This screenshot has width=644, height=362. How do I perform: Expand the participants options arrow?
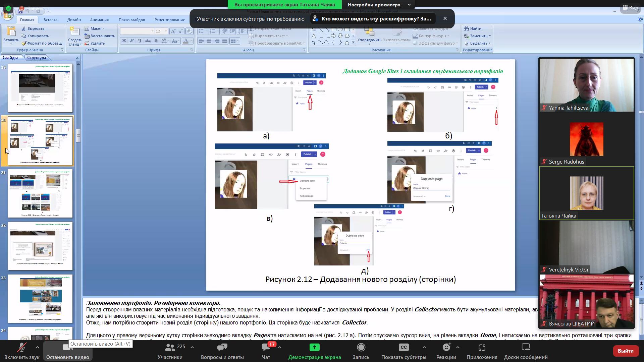(x=192, y=347)
